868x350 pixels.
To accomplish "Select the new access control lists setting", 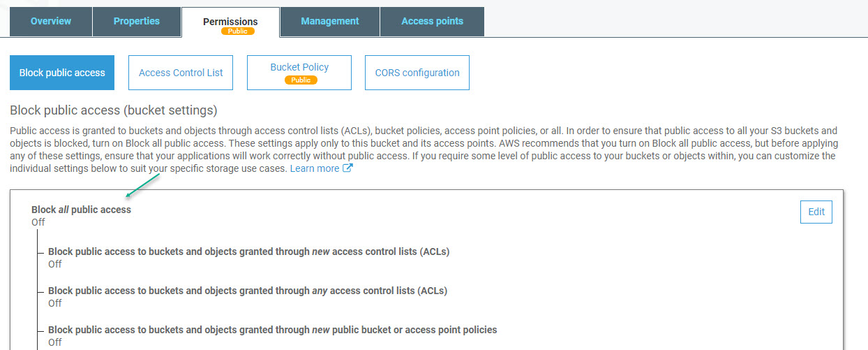I will click(x=248, y=251).
